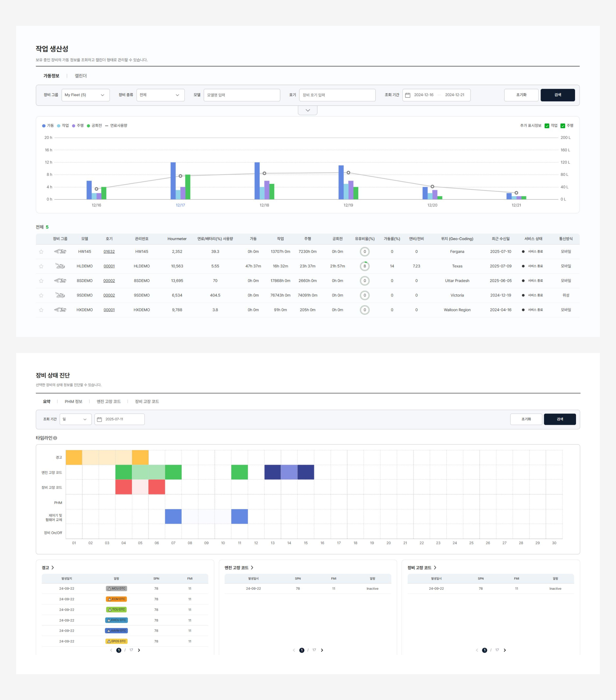Uncheck the 주행 additional display checkbox
Screen dimensions: 616x700
pos(562,126)
